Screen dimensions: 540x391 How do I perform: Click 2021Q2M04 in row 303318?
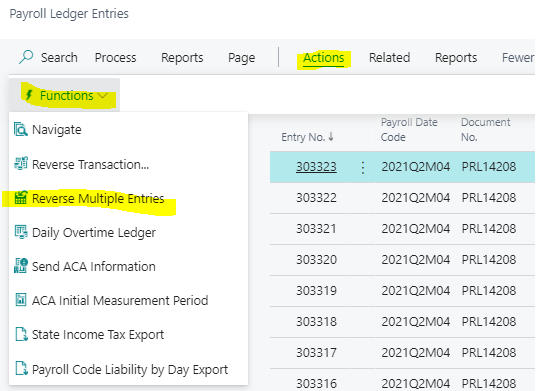pyautogui.click(x=415, y=322)
